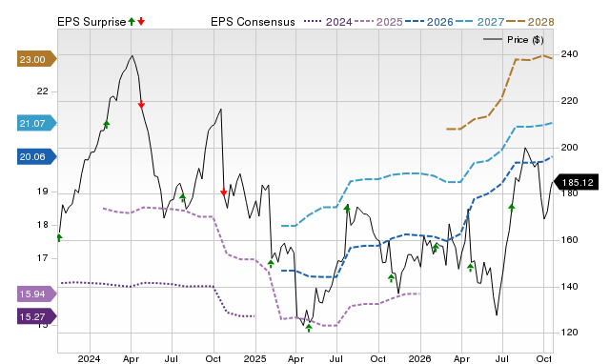Image resolution: width=610 pixels, height=364 pixels.
Task: Toggle the 2028 EPS consensus legend entry
Action: coord(530,22)
